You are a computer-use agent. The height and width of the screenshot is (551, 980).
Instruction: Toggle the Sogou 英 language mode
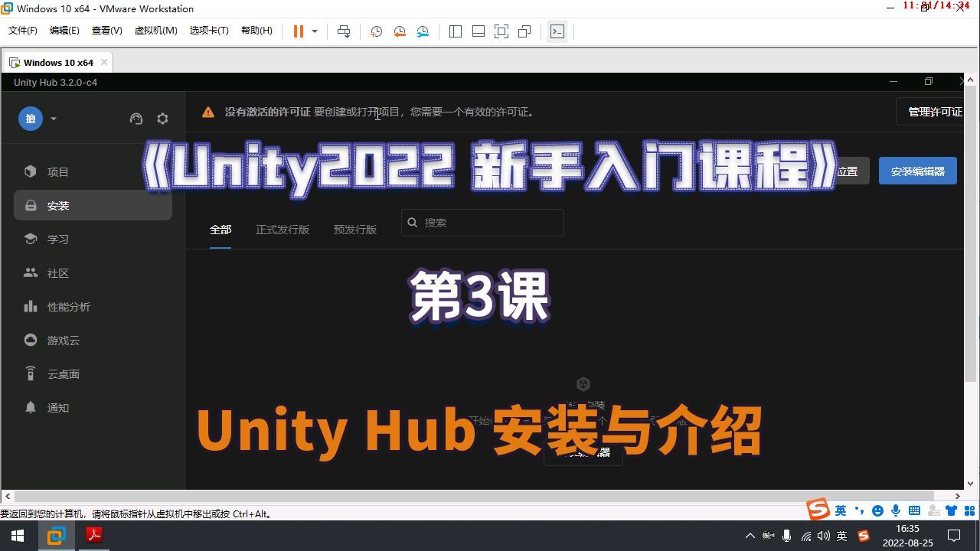tap(841, 510)
